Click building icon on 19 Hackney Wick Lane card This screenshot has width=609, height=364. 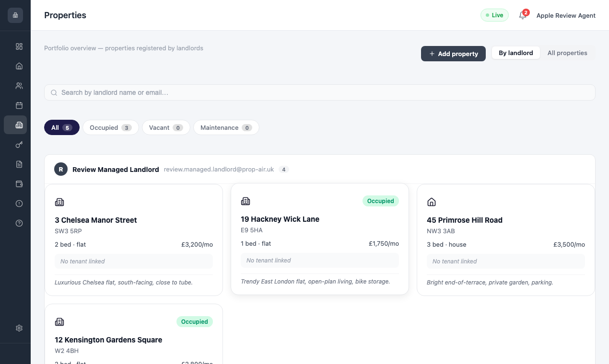[x=246, y=201]
